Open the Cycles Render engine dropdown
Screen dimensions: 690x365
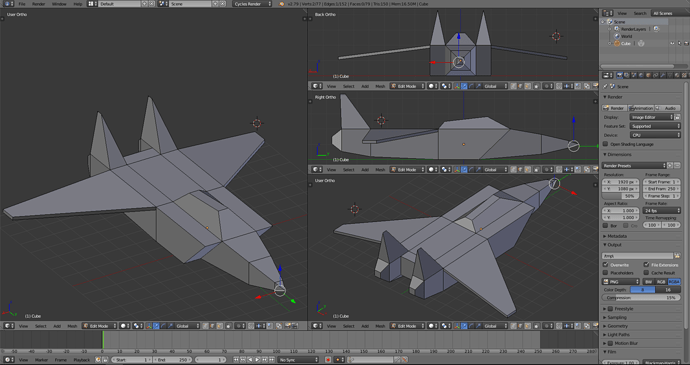point(252,4)
